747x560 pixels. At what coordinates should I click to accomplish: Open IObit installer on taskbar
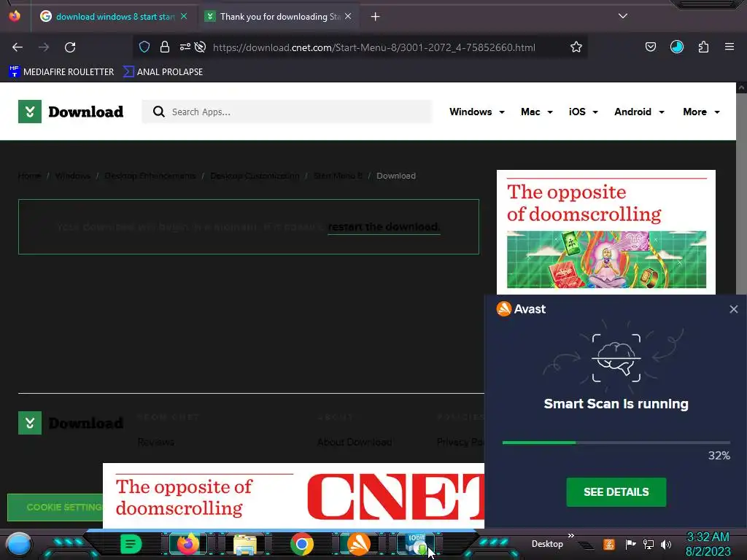point(416,544)
